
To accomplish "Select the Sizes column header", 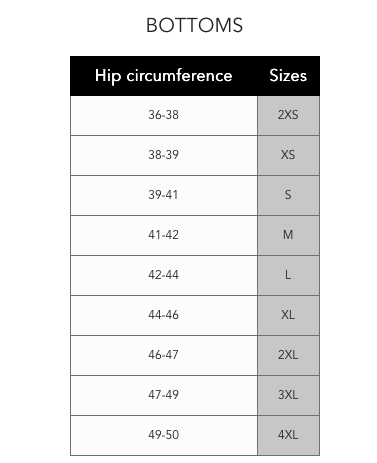I will (x=288, y=76).
